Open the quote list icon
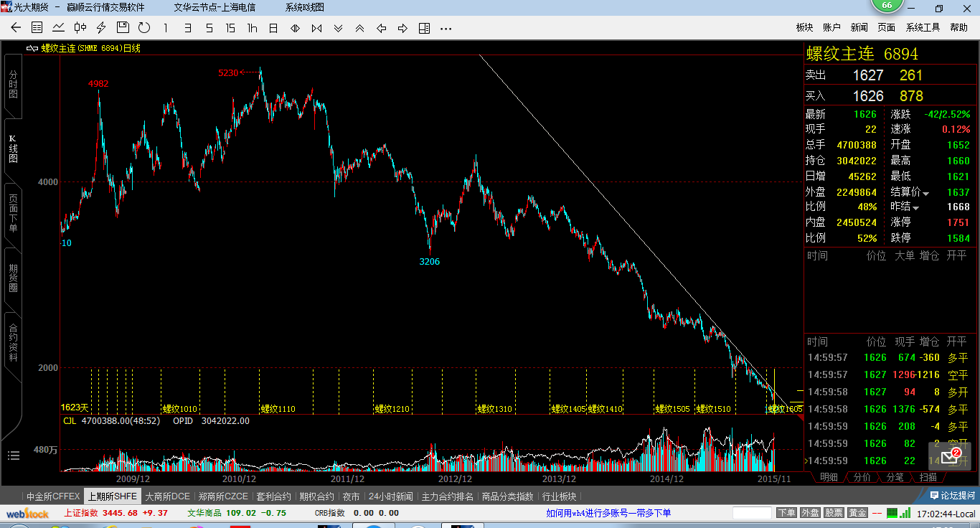This screenshot has height=528, width=980. 37,28
